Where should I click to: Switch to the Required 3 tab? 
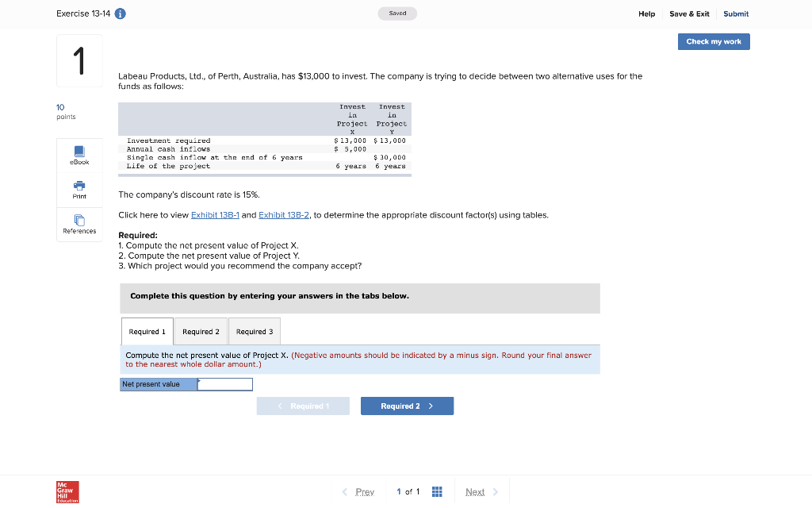(254, 331)
